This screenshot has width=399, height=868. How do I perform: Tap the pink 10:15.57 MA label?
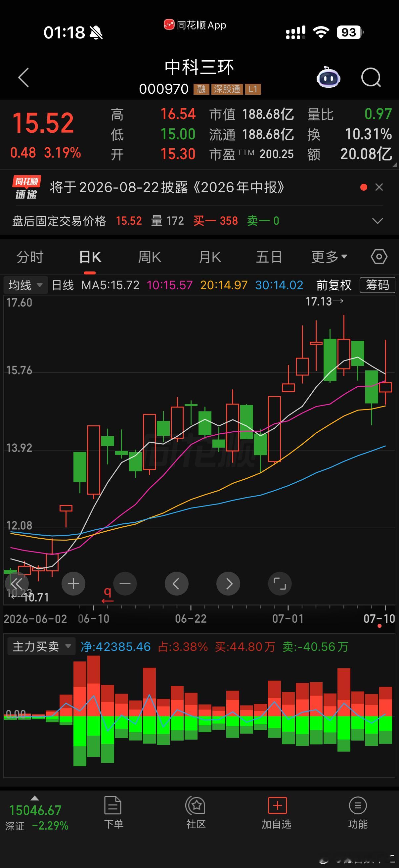click(169, 285)
